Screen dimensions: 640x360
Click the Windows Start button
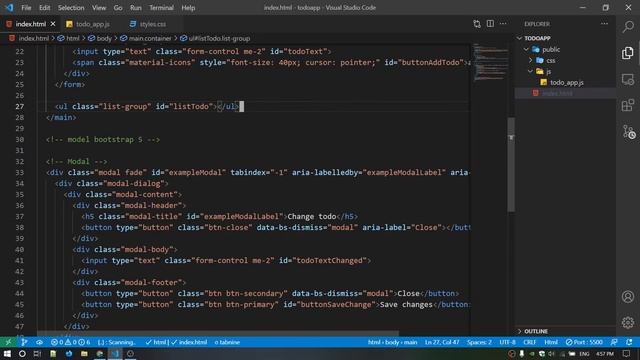click(x=7, y=354)
